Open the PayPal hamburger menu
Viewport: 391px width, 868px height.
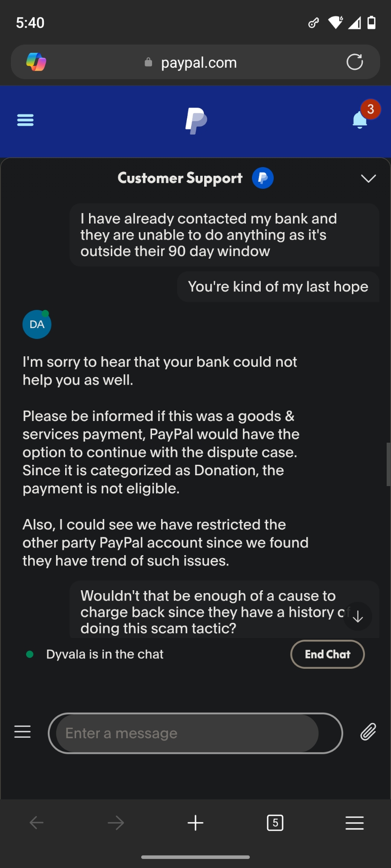tap(25, 120)
